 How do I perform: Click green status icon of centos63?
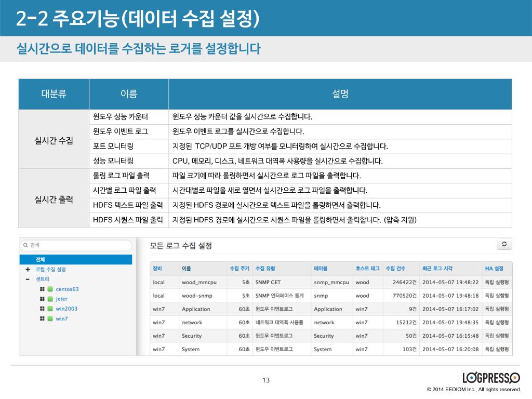pyautogui.click(x=50, y=289)
